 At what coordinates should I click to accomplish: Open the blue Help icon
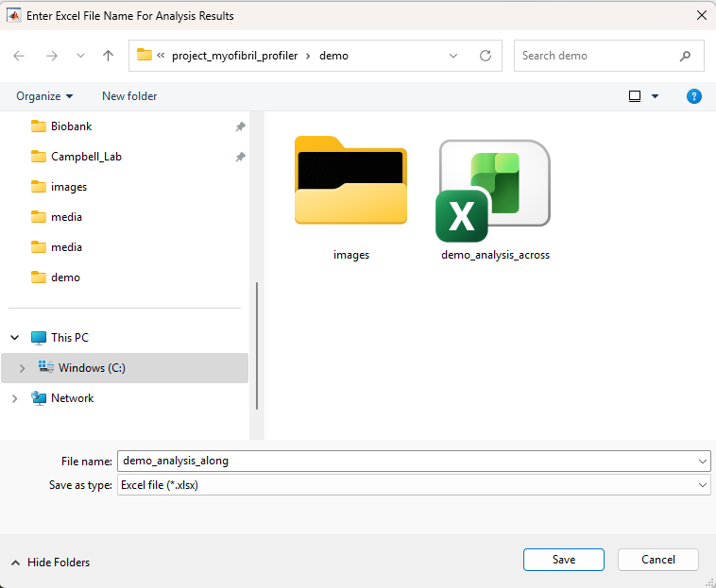coord(694,96)
